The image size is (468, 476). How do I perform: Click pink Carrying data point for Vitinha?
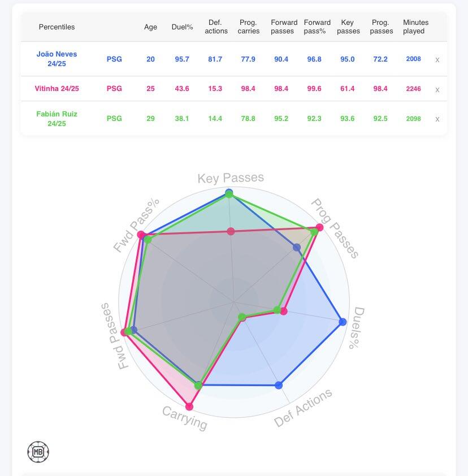(189, 406)
